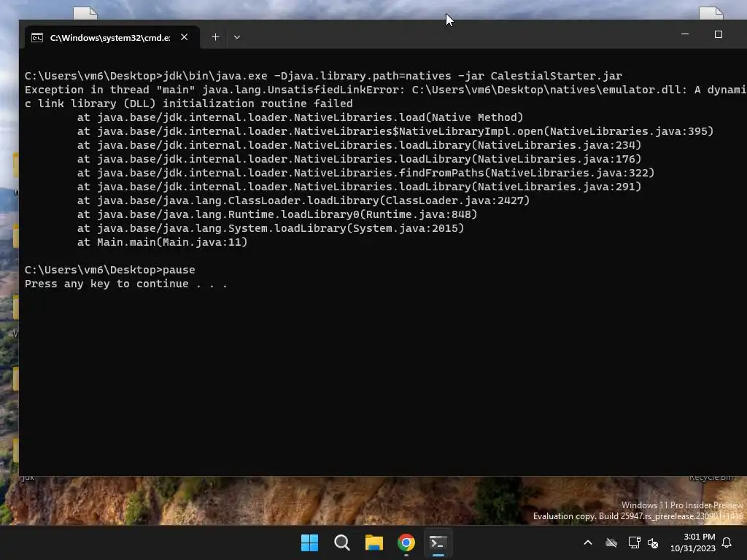Expand the terminal profile dropdown chevron
The image size is (747, 560).
pyautogui.click(x=237, y=37)
